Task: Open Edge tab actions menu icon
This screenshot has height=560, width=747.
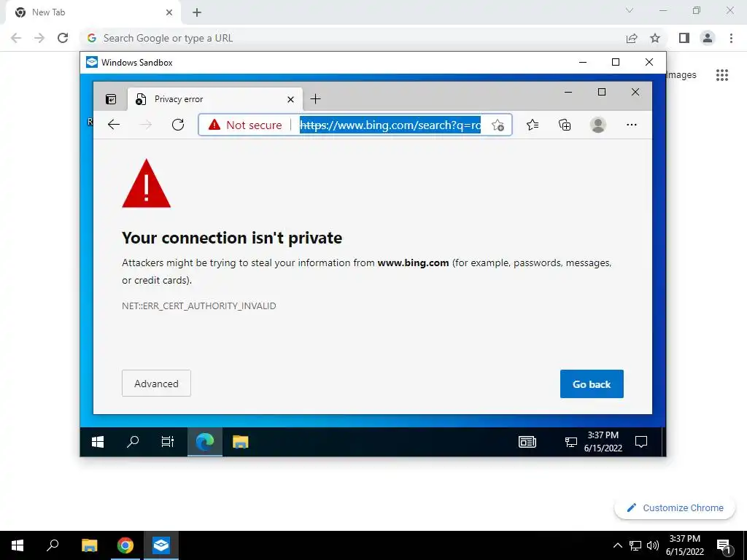Action: [x=111, y=99]
